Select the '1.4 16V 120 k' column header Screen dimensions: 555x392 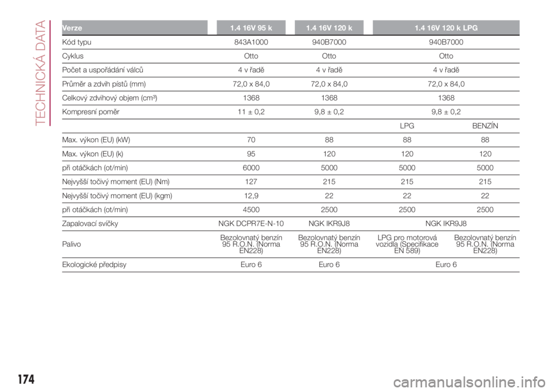(329, 28)
